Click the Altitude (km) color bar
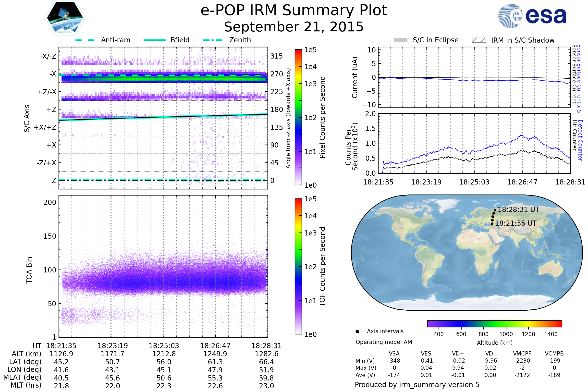This screenshot has height=392, width=588. point(494,324)
